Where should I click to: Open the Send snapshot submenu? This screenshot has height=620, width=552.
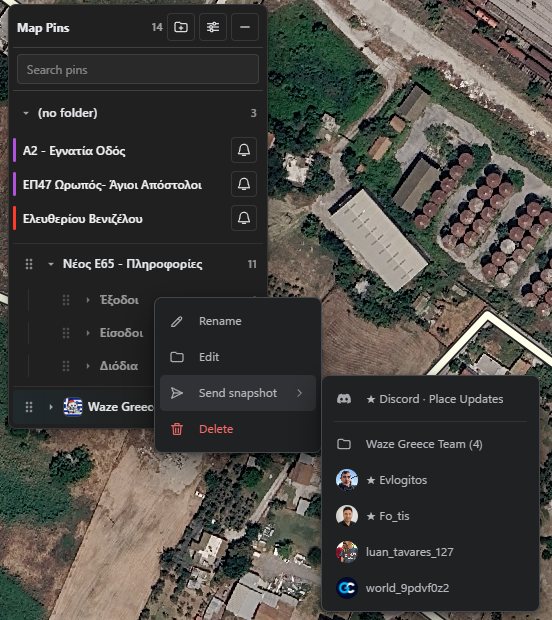pyautogui.click(x=238, y=393)
